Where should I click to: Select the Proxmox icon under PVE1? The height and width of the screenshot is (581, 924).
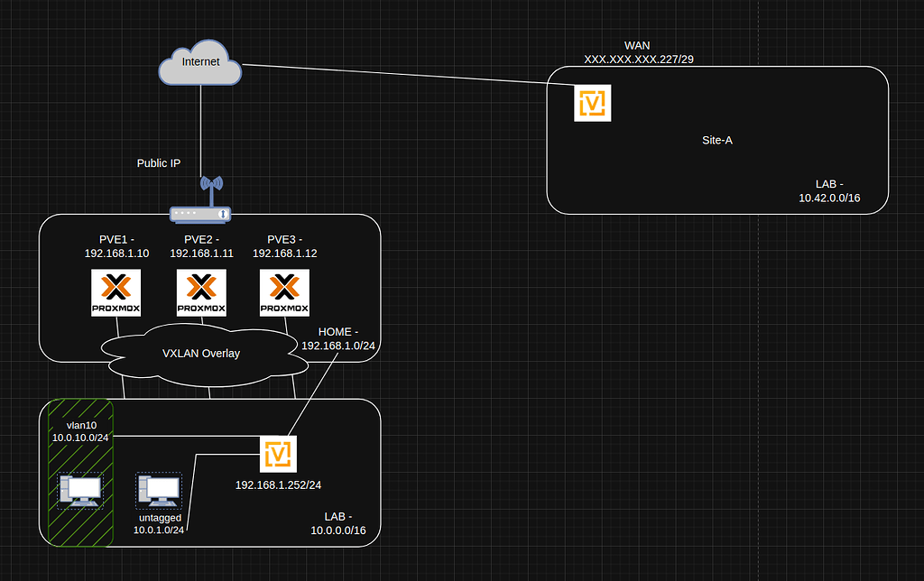[115, 292]
